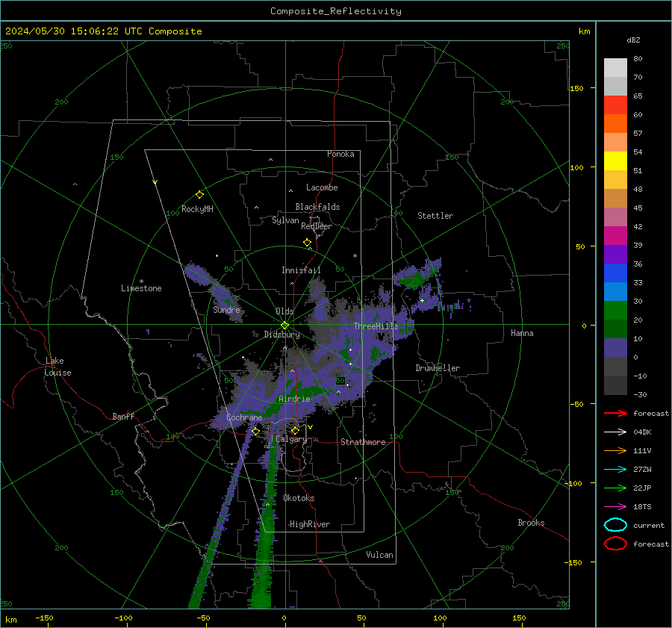
Task: Click the yellow diamond marker above Calgary label
Action: pyautogui.click(x=295, y=430)
